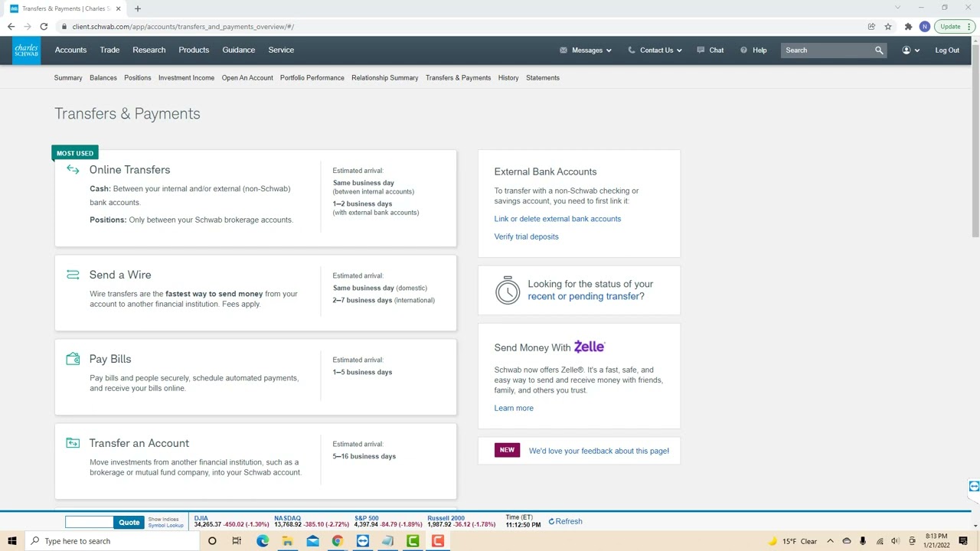Click the quote symbol input box
The image size is (980, 551).
click(90, 523)
